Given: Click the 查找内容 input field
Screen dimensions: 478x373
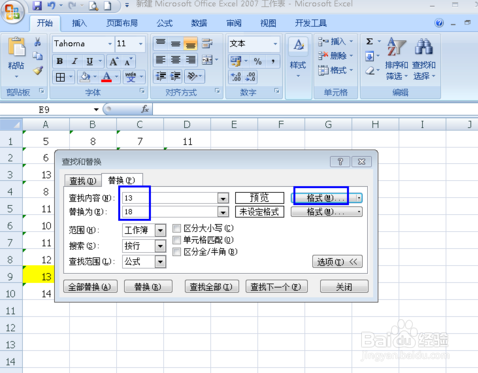Looking at the screenshot, I should (x=170, y=198).
